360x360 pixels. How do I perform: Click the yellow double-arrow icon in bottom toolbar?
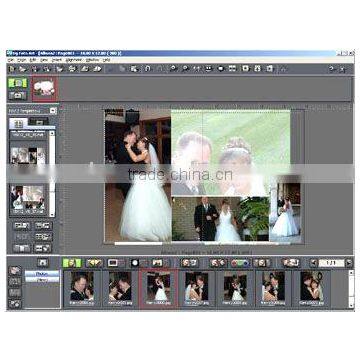click(x=94, y=263)
